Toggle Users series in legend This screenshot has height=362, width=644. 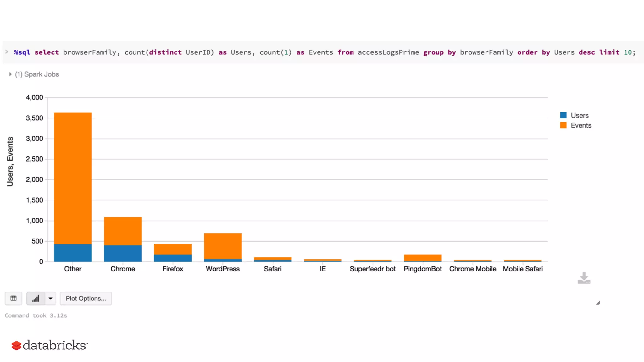point(579,115)
